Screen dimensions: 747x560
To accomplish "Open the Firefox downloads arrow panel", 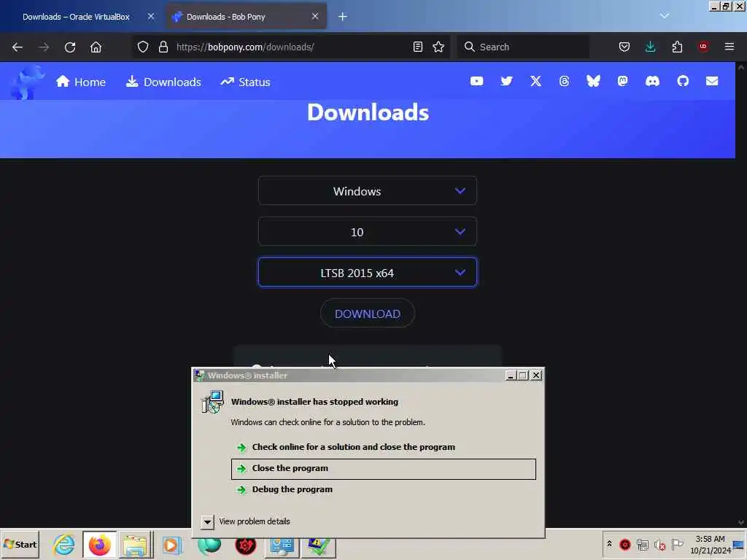I will (650, 47).
